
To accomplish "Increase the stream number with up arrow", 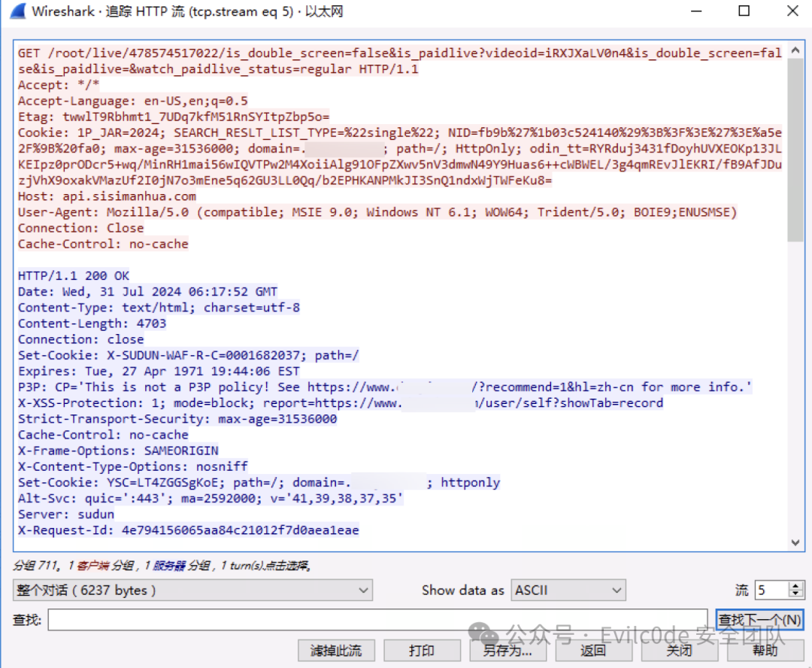I will (796, 585).
